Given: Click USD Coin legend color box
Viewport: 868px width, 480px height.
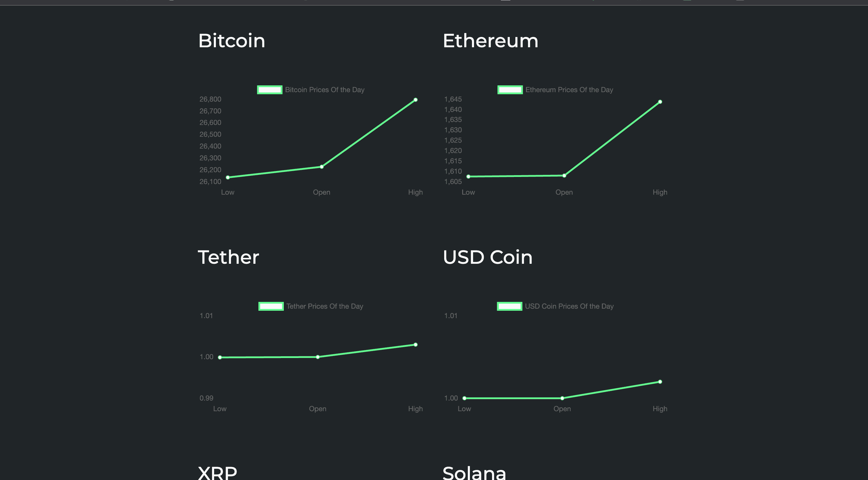Looking at the screenshot, I should pos(509,306).
